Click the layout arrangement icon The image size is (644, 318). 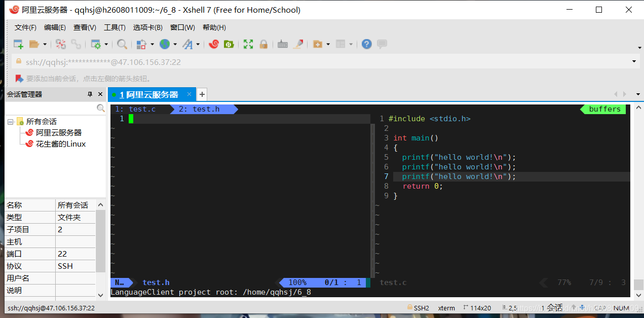tap(340, 44)
